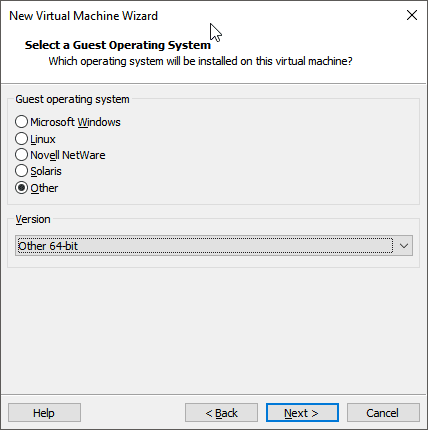Click the 'Guest operating system' group label

click(x=72, y=99)
